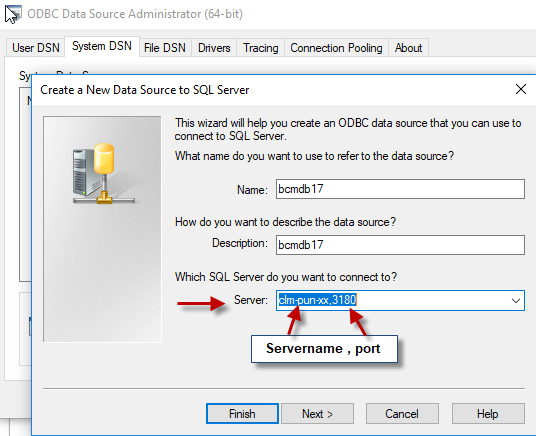Click into the Name field containing bcmdb17

click(400, 189)
